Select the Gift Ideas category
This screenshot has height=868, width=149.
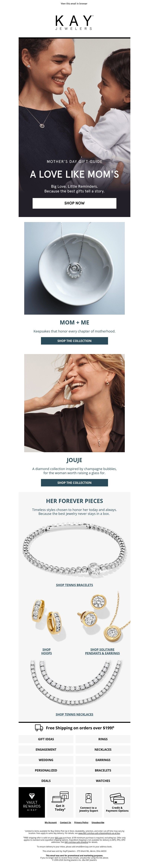[46, 739]
